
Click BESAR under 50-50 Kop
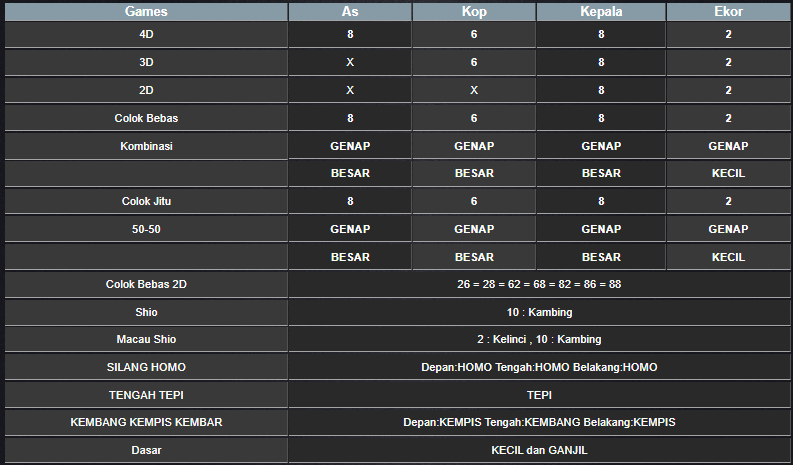coord(474,257)
